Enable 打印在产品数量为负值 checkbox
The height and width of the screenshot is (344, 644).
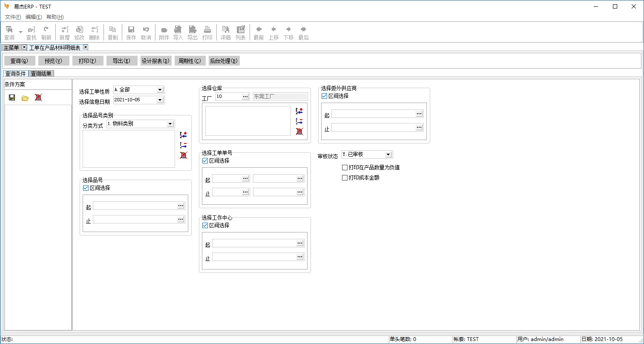345,168
